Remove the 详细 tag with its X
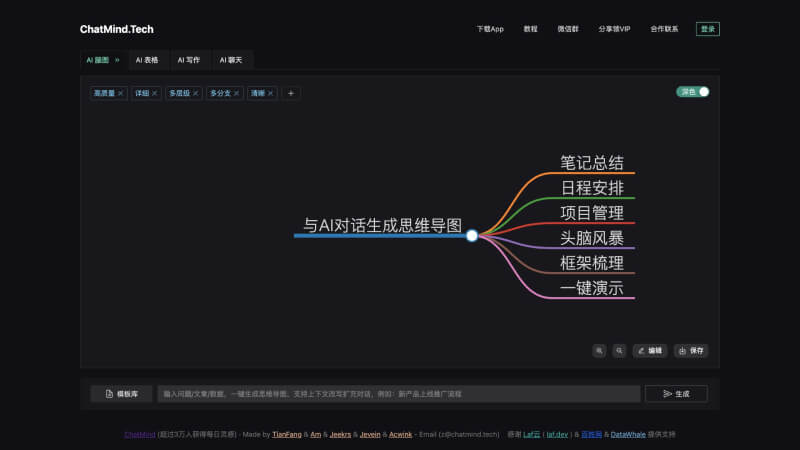This screenshot has width=800, height=450. 155,93
